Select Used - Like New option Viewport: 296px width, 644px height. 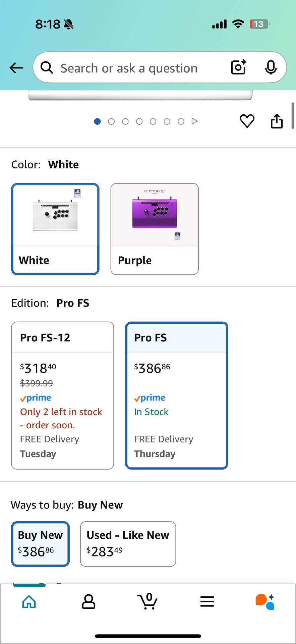pos(128,544)
